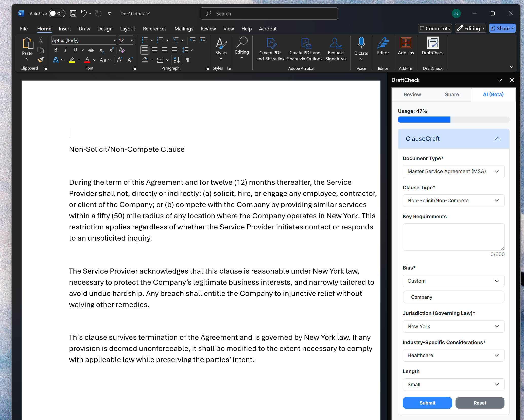The height and width of the screenshot is (420, 524).
Task: Click Editing mode button
Action: click(x=470, y=28)
